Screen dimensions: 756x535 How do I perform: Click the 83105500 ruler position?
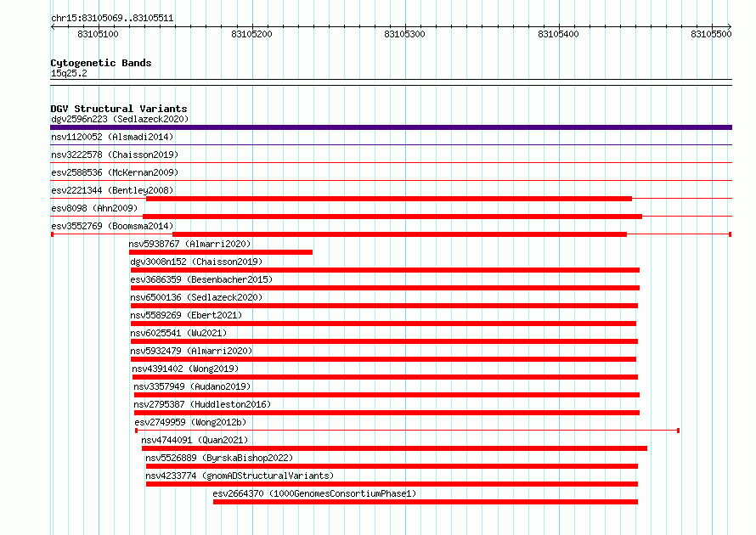(x=711, y=34)
